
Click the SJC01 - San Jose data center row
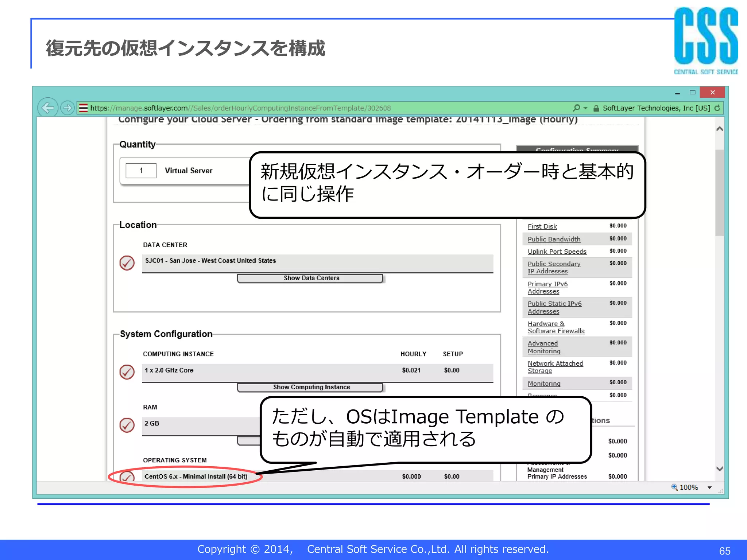[x=317, y=263]
